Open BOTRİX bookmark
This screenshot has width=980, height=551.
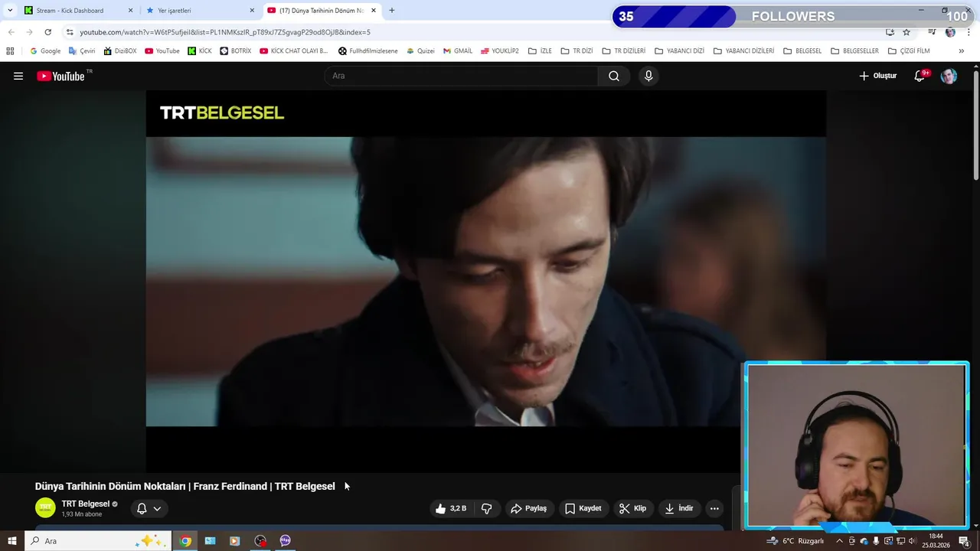coord(235,51)
